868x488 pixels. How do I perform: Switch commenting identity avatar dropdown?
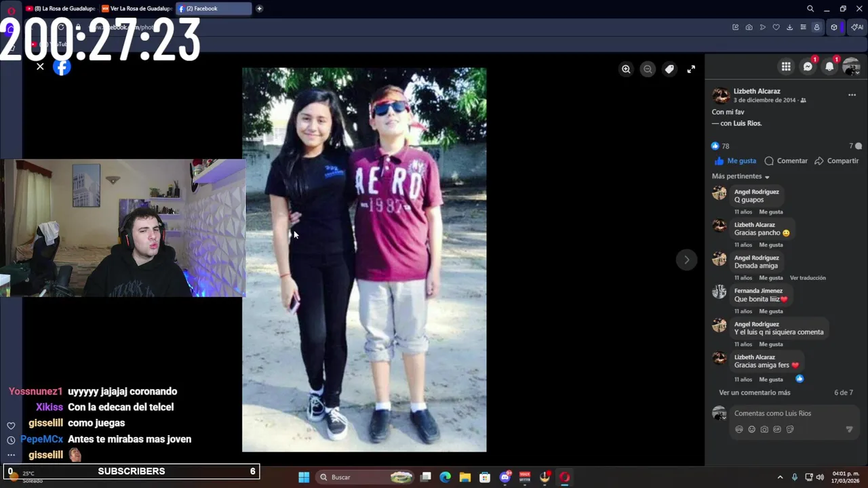coord(719,413)
